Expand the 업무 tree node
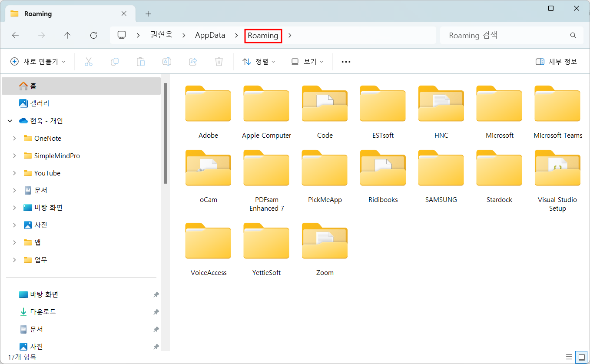 [x=14, y=260]
